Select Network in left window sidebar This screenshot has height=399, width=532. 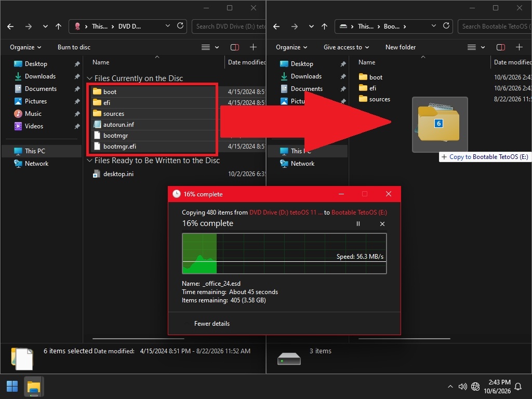(36, 164)
